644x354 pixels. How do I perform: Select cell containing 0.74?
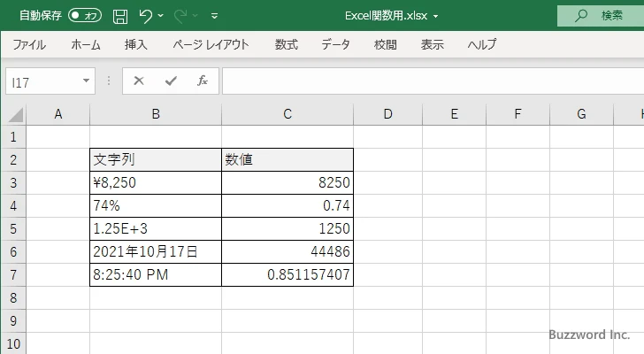(x=287, y=205)
